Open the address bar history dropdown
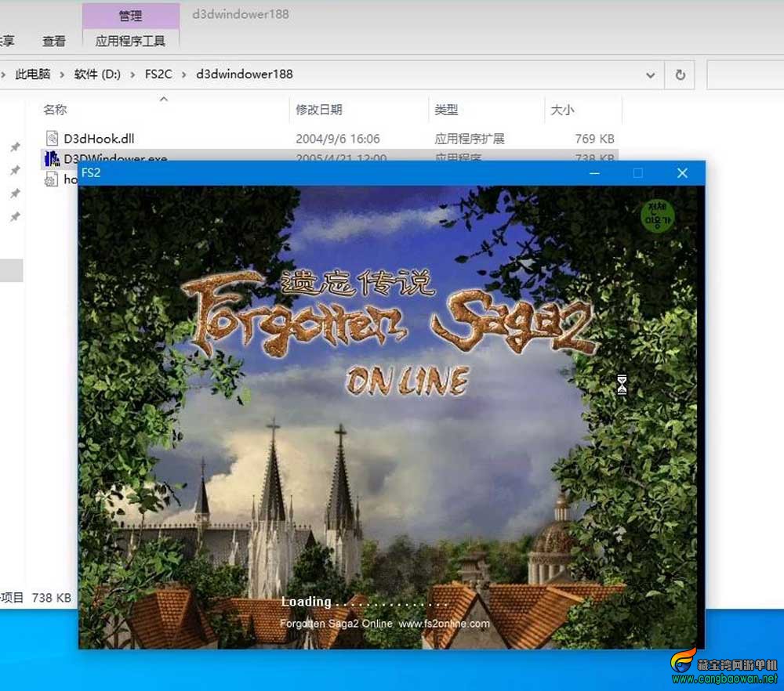784x691 pixels. 650,75
